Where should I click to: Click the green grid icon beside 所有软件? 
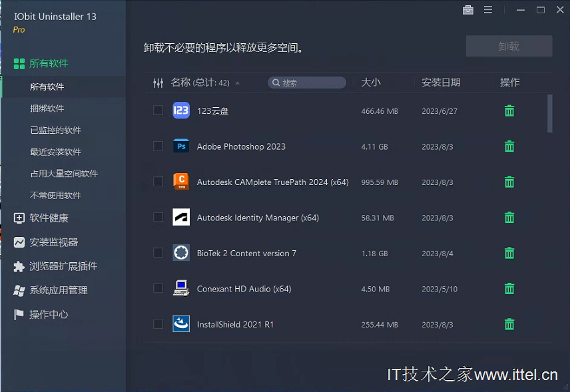coord(19,64)
